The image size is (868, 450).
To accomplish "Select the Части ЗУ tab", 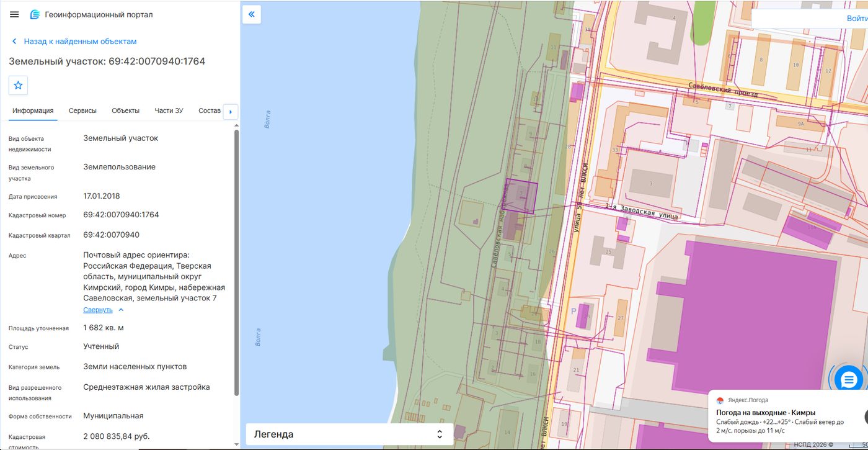I will pos(169,111).
